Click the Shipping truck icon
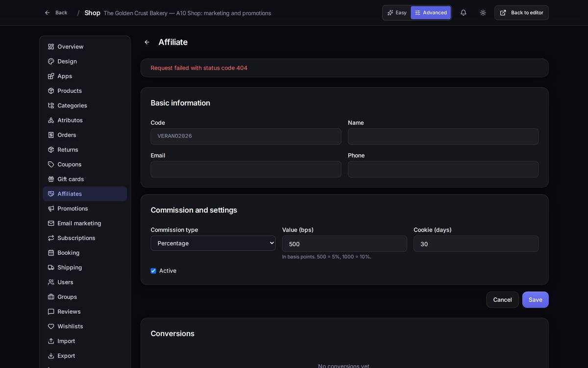The height and width of the screenshot is (368, 588). tap(51, 267)
